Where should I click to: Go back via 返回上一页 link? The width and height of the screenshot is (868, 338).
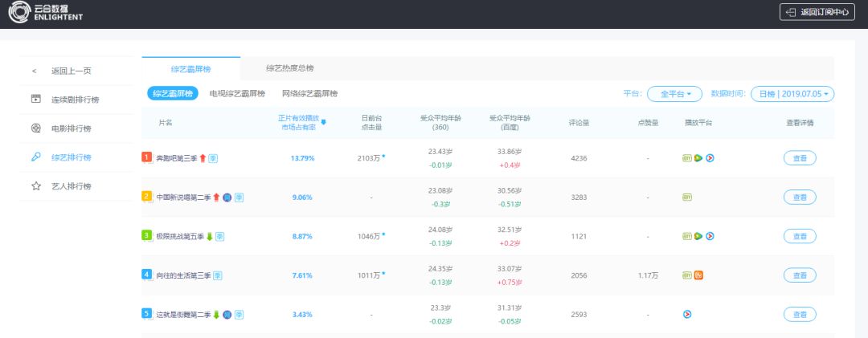(x=72, y=71)
